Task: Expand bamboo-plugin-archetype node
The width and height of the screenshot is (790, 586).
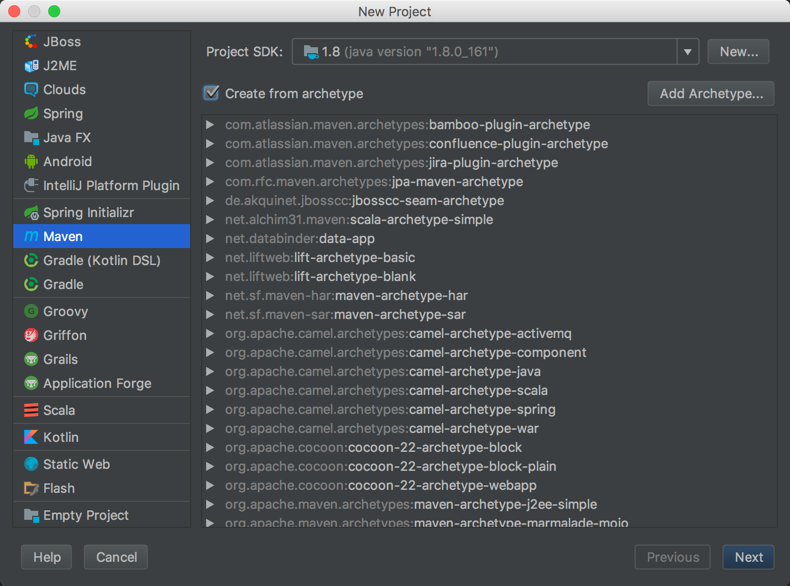Action: pos(210,124)
